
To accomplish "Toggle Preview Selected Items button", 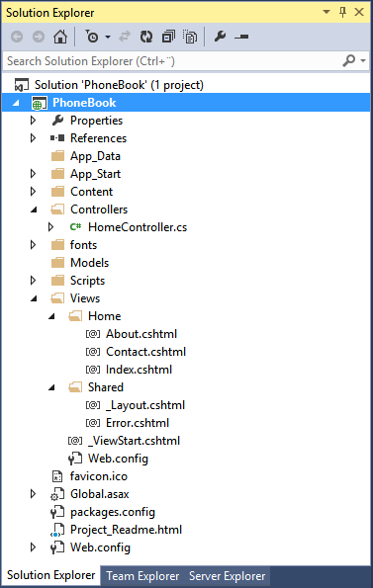I will click(x=241, y=37).
